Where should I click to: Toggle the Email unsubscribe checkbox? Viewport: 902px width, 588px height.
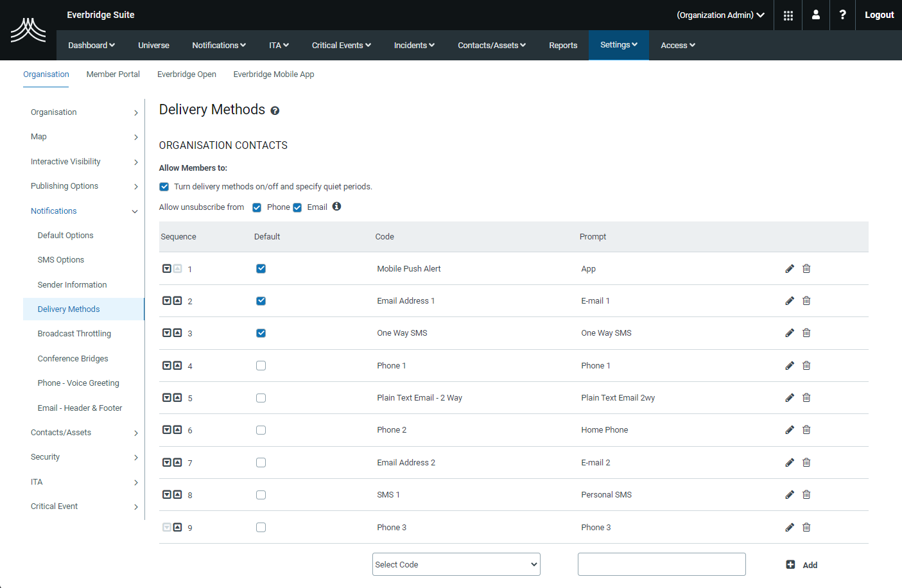pyautogui.click(x=297, y=207)
